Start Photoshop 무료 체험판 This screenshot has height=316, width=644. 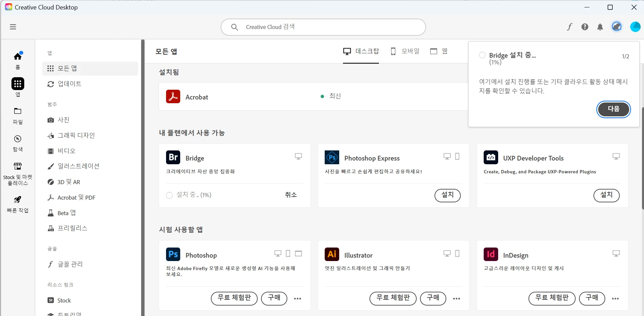(234, 298)
